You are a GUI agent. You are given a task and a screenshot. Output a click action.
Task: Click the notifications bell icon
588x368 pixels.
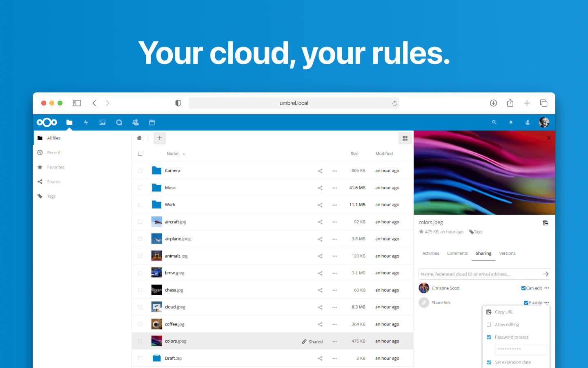pyautogui.click(x=511, y=122)
